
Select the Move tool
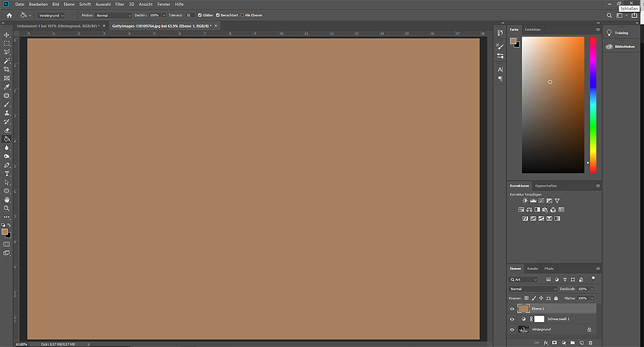(7, 35)
